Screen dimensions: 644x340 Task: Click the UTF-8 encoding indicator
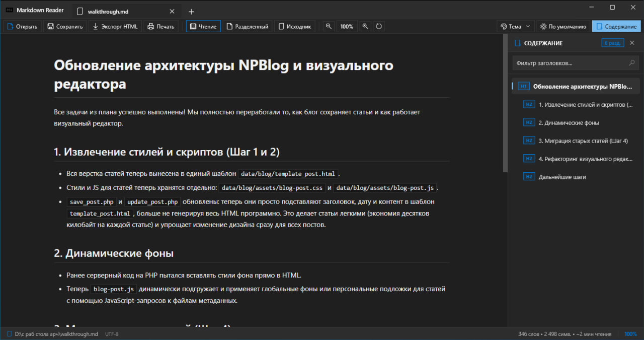tap(112, 334)
